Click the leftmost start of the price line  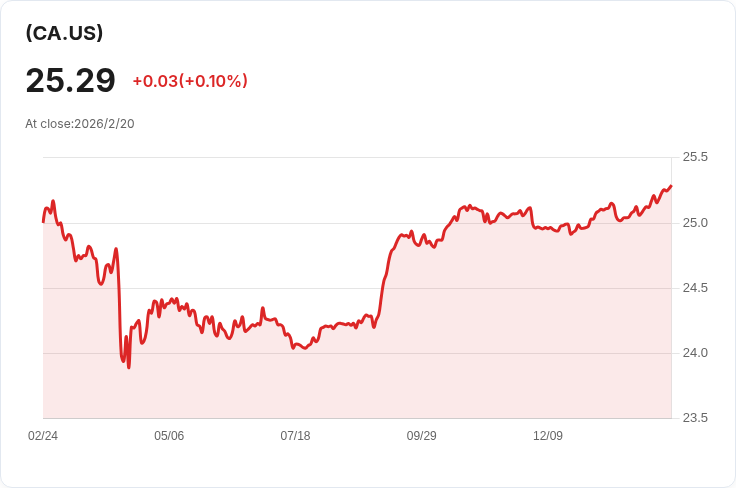tap(43, 221)
